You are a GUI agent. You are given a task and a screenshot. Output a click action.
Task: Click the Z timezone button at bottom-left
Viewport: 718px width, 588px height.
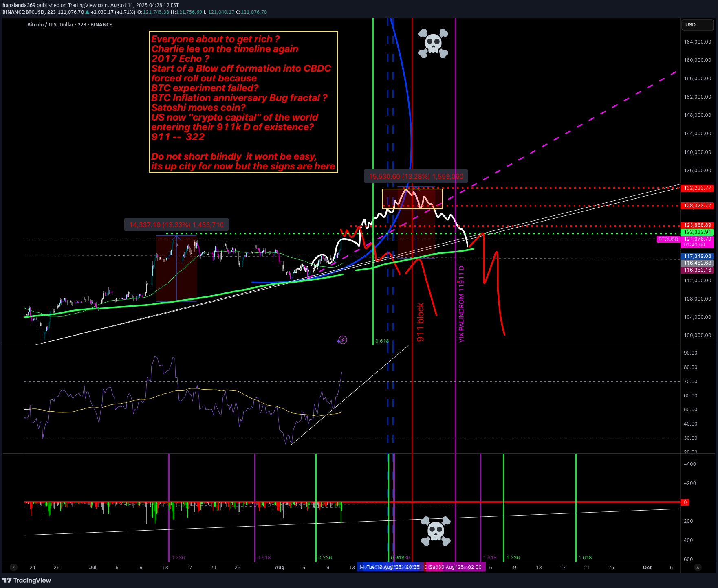pos(13,567)
